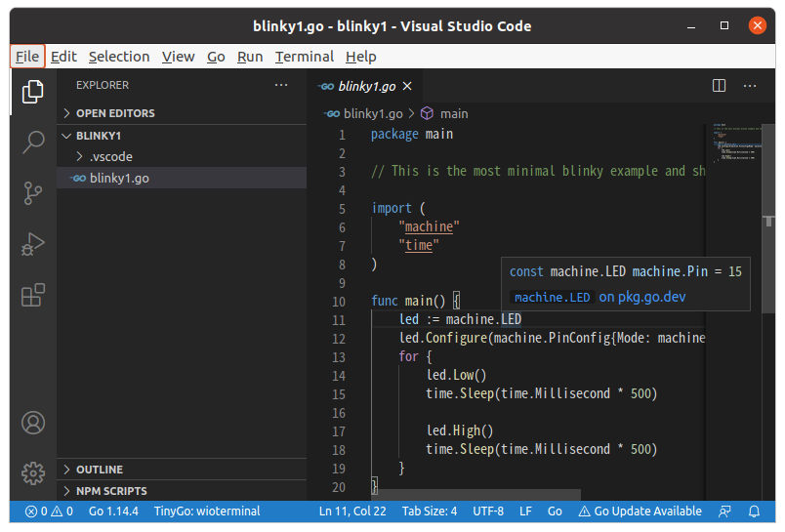Open the Terminal menu
The height and width of the screenshot is (532, 785).
[x=305, y=57]
